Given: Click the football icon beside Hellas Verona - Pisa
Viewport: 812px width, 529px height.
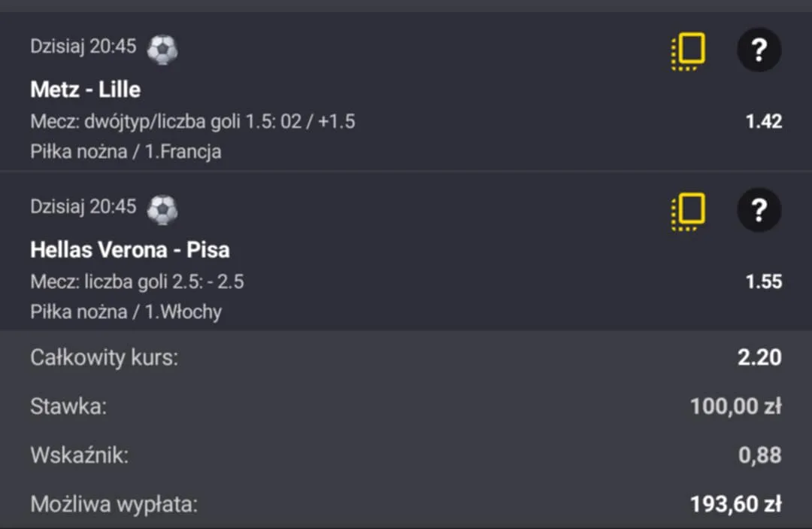Looking at the screenshot, I should coord(162,209).
